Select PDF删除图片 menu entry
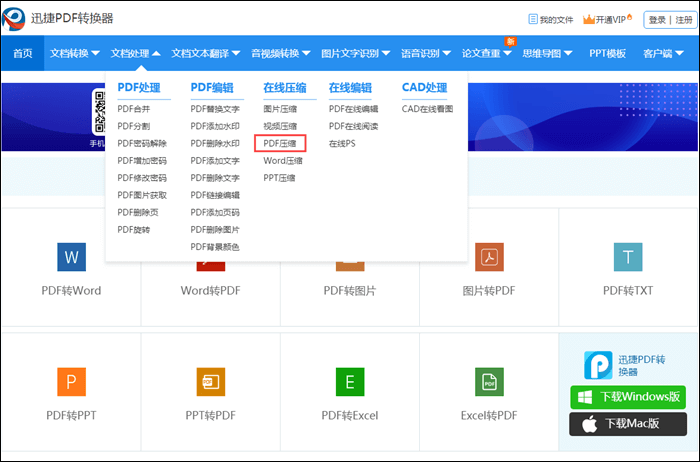Image resolution: width=700 pixels, height=462 pixels. tap(215, 229)
